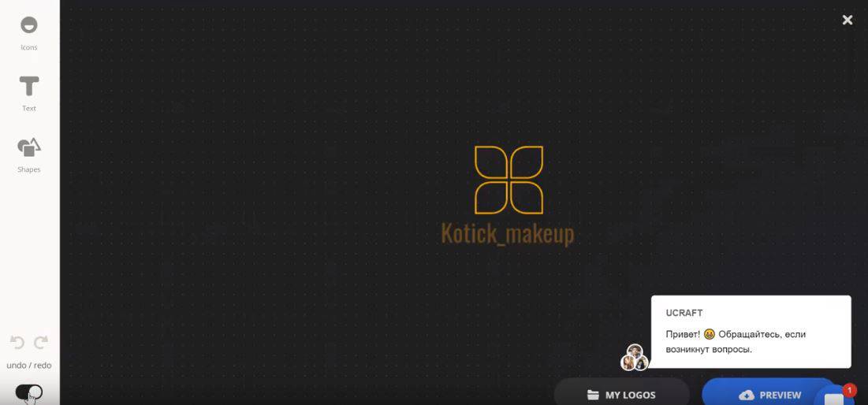Open the Icons tool in the sidebar

coord(28,25)
